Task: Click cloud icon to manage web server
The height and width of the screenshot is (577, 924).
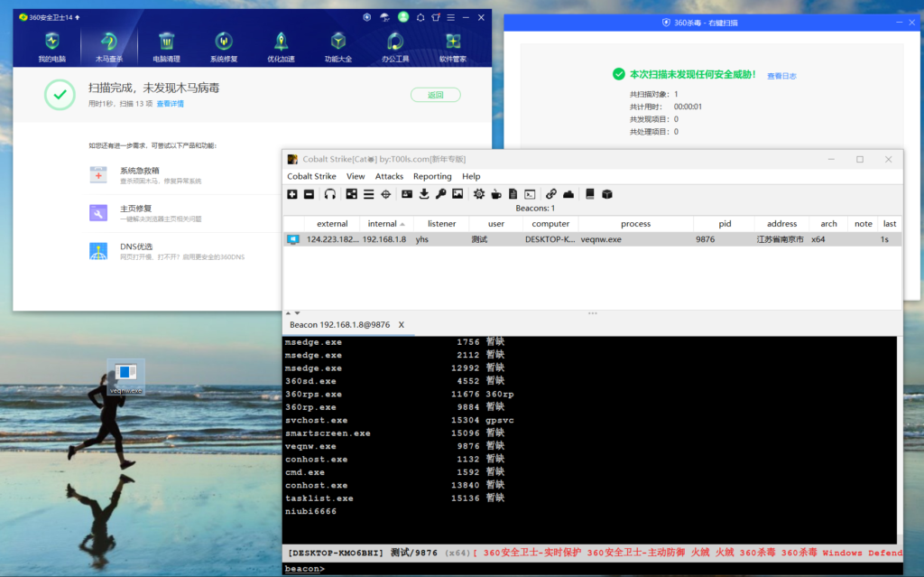Action: point(568,194)
